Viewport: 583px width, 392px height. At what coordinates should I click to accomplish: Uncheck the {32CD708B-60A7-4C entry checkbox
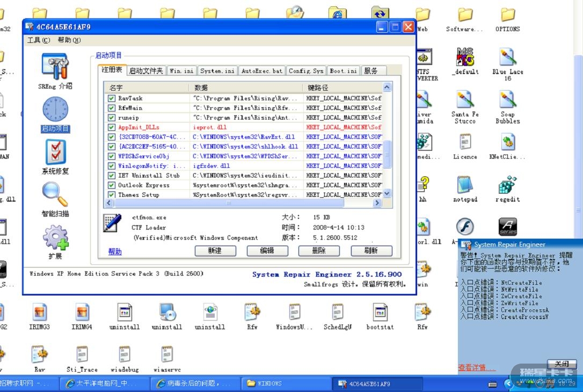click(x=111, y=137)
